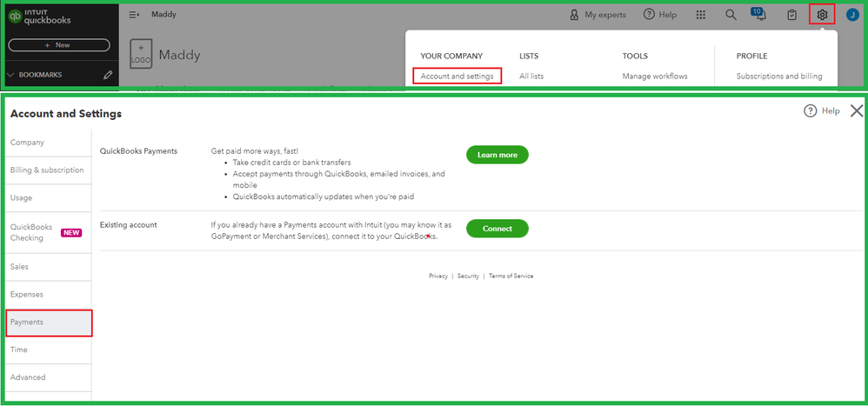Select Account and settings menu entry
The image size is (868, 406).
point(457,77)
